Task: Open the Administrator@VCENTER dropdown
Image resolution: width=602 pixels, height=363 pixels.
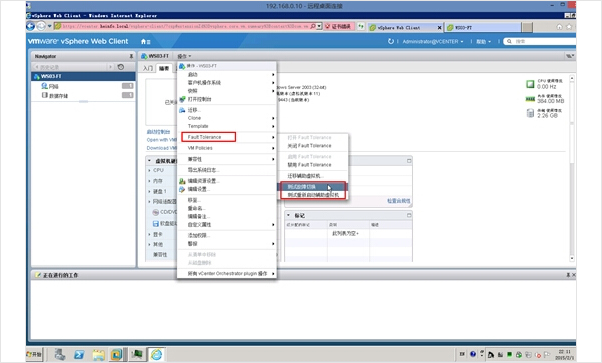Action: 433,41
